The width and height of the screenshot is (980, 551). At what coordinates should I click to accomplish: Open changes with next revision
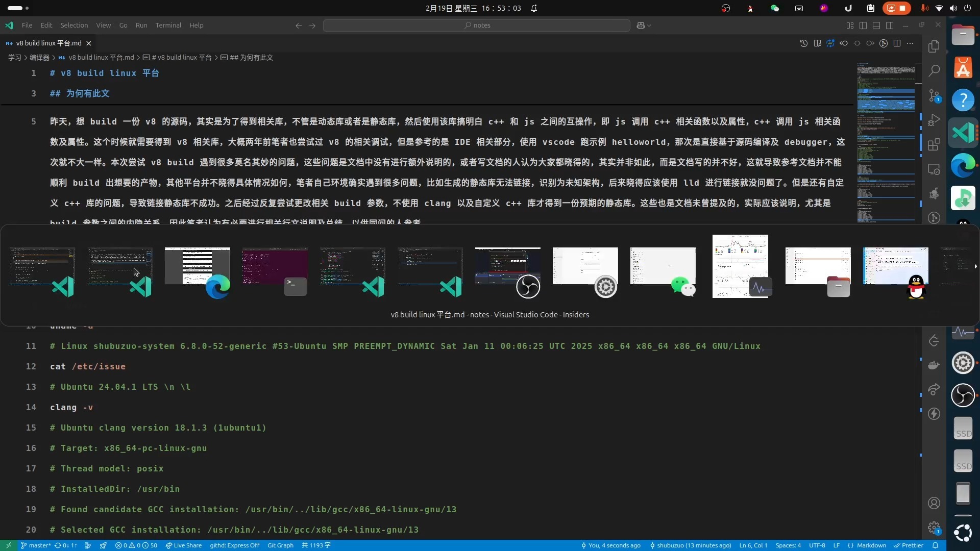[x=870, y=43]
